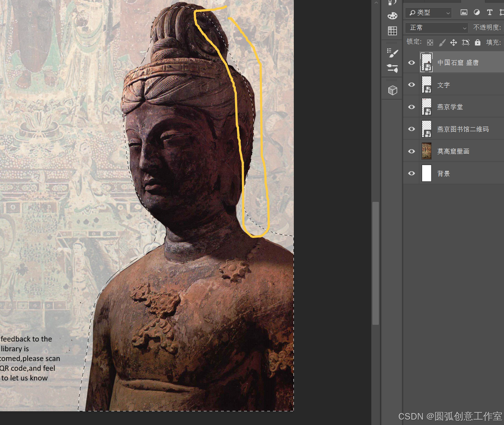Viewport: 504px width, 425px height.
Task: Lock image pixels with brush icon
Action: click(442, 43)
